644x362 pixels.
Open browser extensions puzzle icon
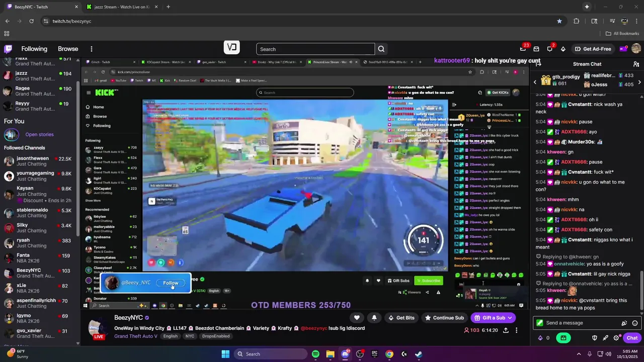[x=576, y=21]
